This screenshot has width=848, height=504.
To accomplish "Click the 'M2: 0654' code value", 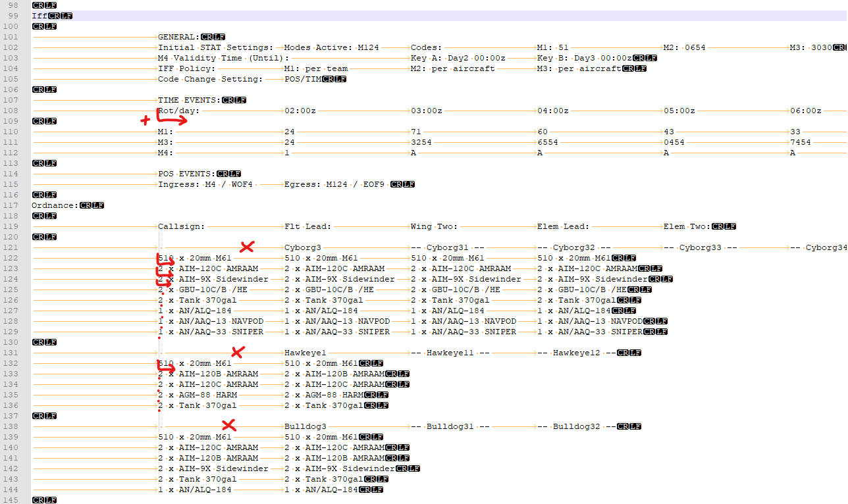I will 685,47.
